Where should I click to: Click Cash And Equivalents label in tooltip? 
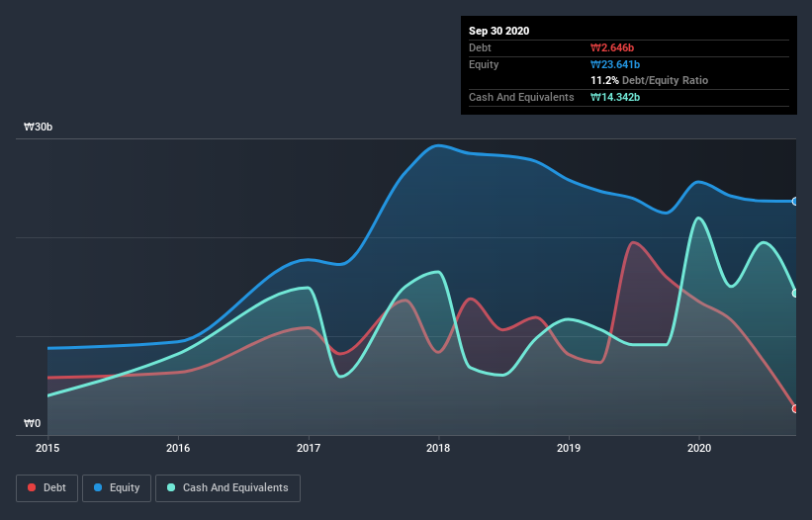point(521,97)
